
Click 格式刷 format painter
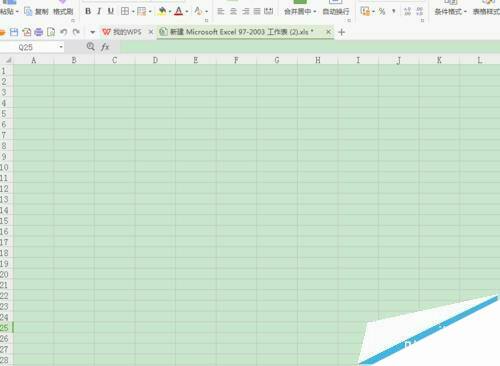[63, 11]
